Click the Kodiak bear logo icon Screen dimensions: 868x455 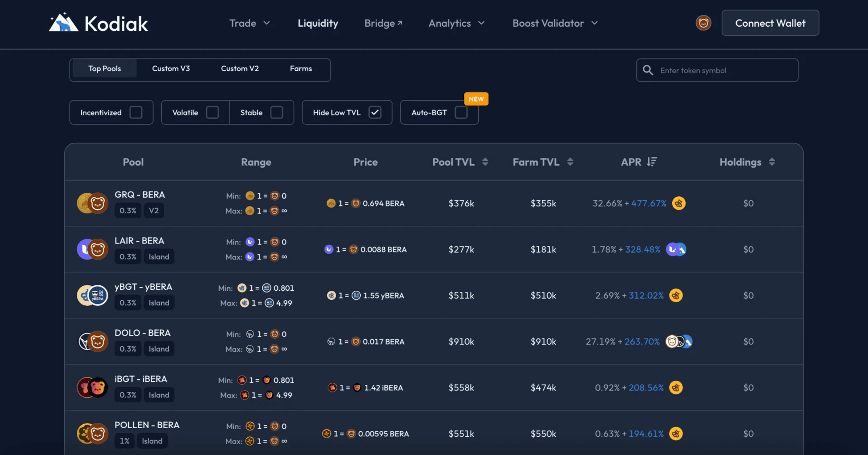pyautogui.click(x=63, y=22)
